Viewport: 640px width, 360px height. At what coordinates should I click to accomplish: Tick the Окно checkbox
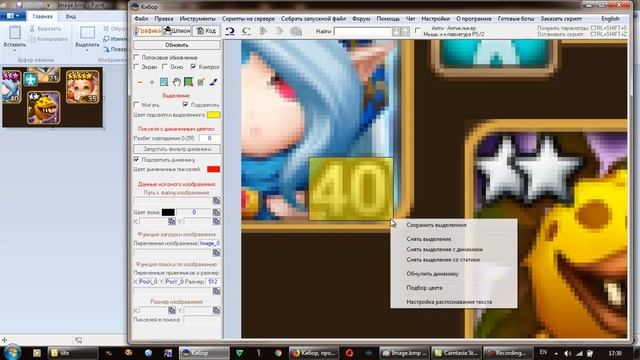[165, 67]
